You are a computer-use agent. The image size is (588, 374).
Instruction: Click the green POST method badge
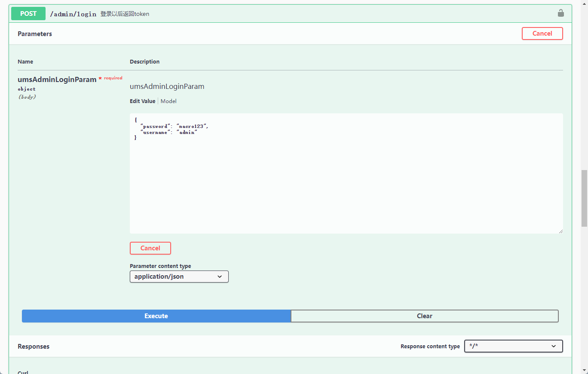point(28,13)
